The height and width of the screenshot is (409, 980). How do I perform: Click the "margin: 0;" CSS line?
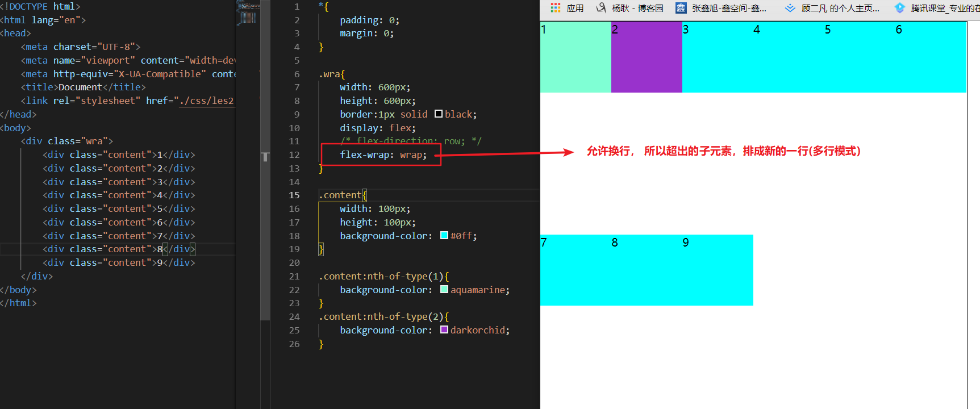(366, 34)
